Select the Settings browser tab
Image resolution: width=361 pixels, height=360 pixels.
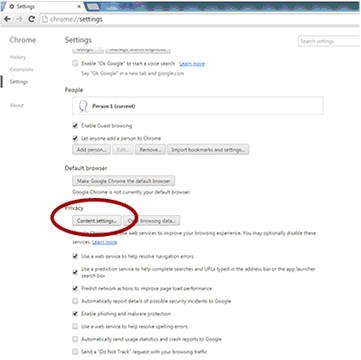pyautogui.click(x=43, y=7)
